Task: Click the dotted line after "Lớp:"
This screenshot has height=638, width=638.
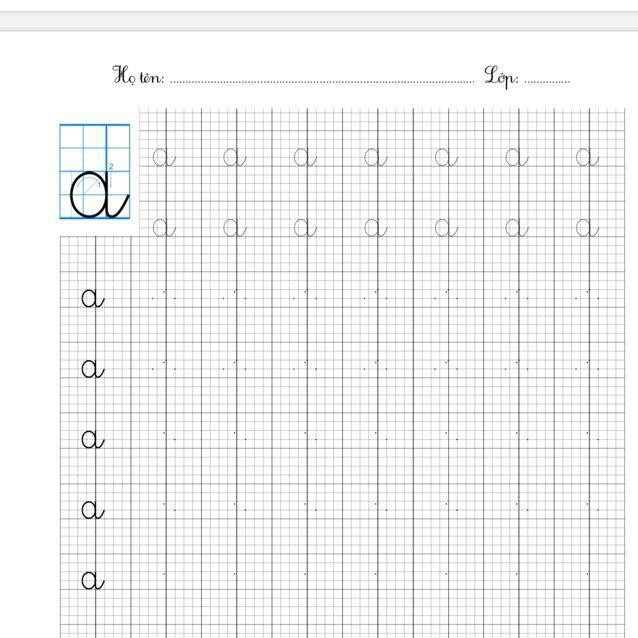Action: 547,81
